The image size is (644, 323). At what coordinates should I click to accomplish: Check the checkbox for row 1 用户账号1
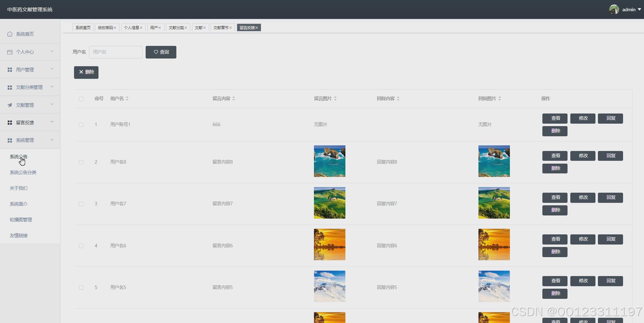[81, 125]
